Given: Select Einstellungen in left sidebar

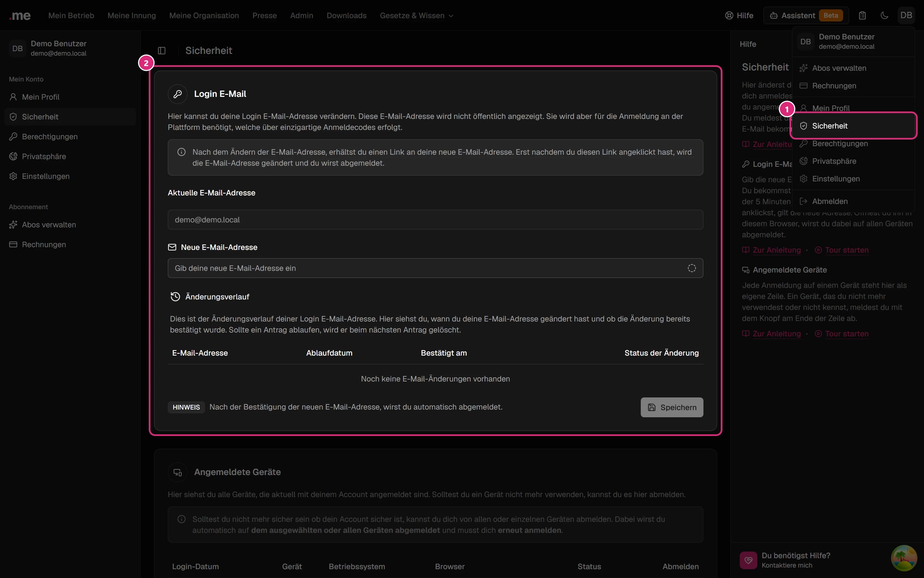Looking at the screenshot, I should [70, 177].
